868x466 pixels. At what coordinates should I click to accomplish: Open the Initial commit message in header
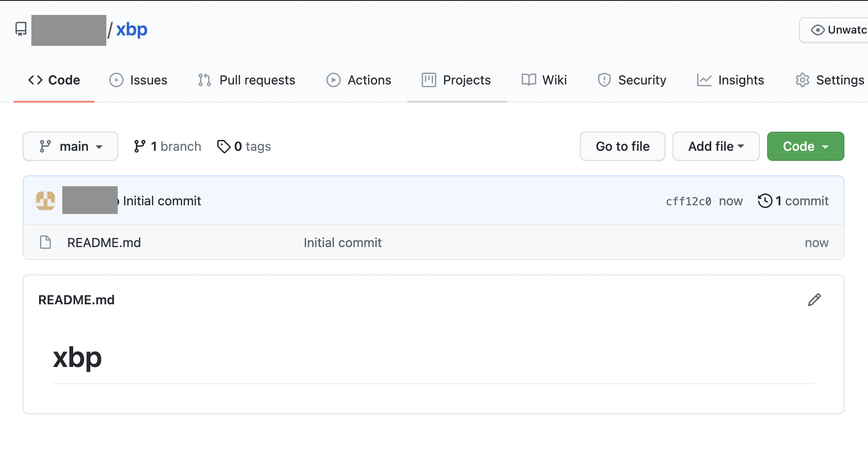(x=162, y=201)
